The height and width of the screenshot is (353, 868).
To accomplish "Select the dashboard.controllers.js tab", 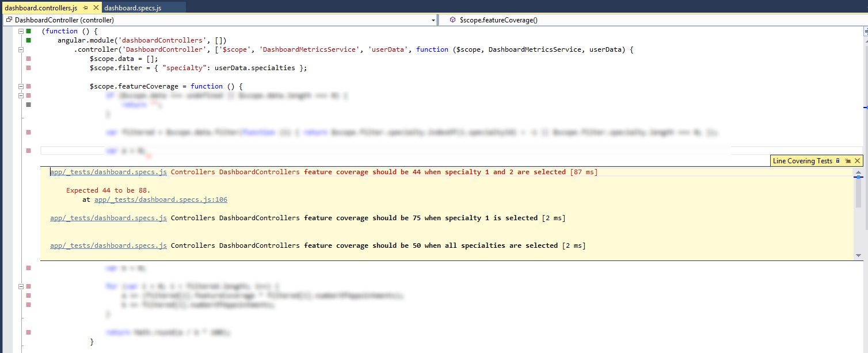I will click(x=40, y=8).
